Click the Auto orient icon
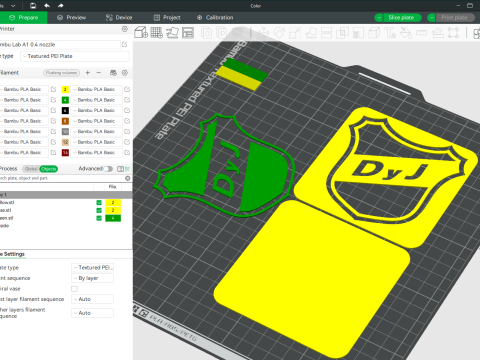Screen dimensions: 480x360 (x=172, y=33)
